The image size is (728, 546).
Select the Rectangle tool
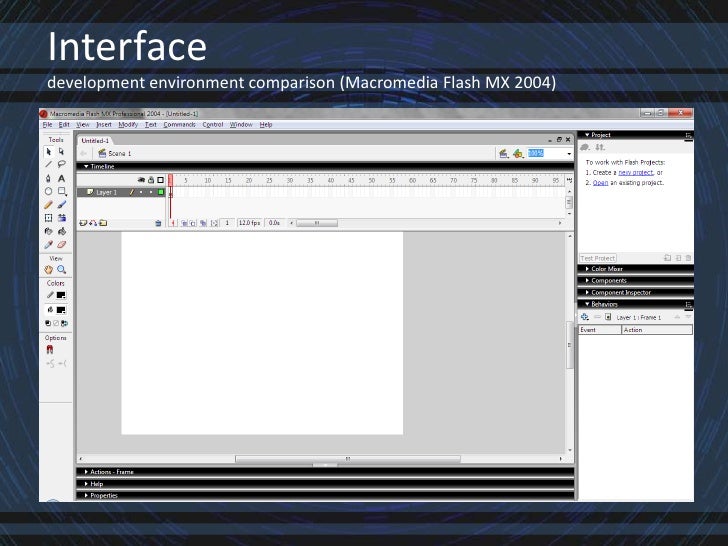pos(62,191)
